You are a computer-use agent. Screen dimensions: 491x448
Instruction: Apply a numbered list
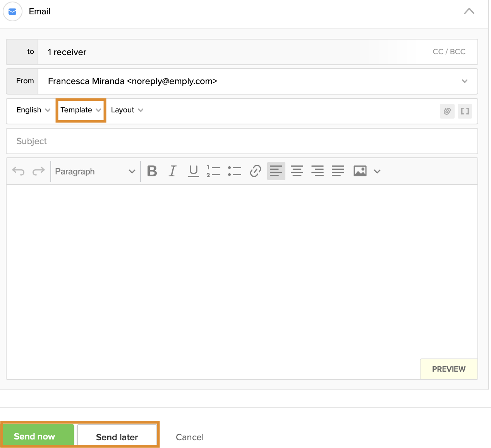coord(213,171)
